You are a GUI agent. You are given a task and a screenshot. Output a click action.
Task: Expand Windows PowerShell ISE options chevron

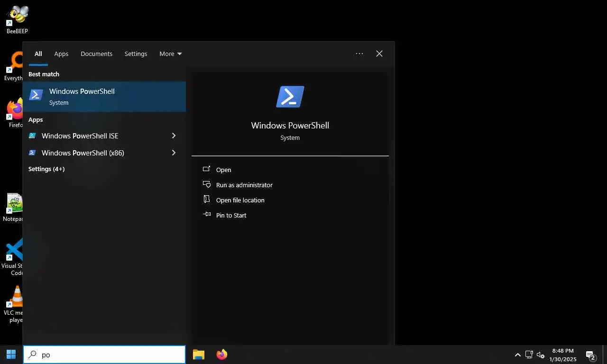(174, 136)
